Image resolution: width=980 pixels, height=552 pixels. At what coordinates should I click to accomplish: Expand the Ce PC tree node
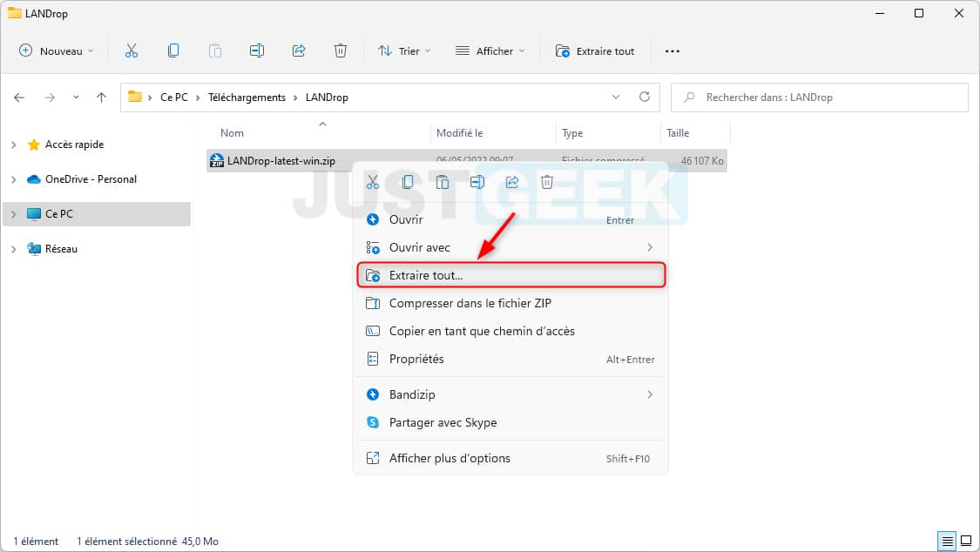click(x=14, y=214)
